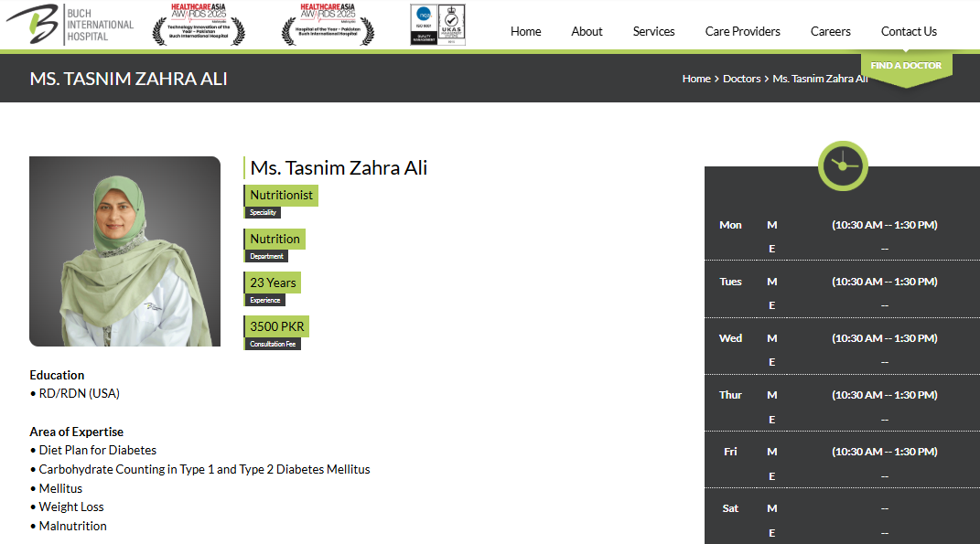Follow the Doctors breadcrumb link
Image resolution: width=980 pixels, height=544 pixels.
pos(741,79)
